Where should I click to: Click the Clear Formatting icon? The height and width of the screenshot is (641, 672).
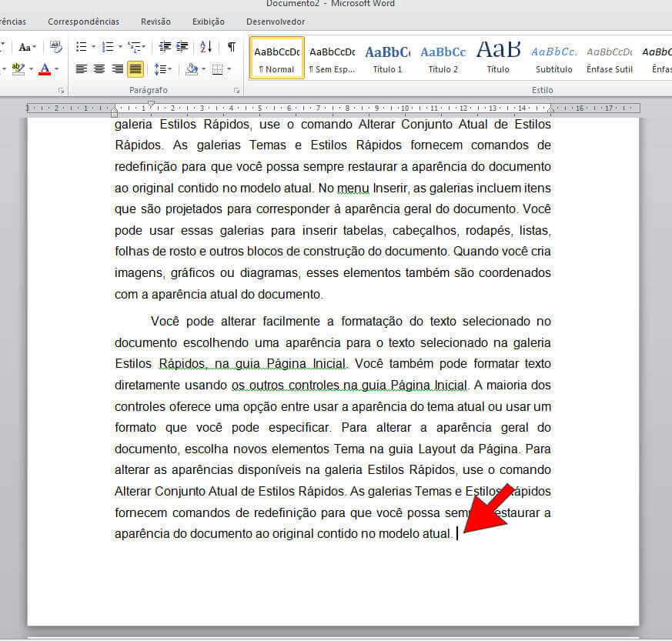coord(55,47)
